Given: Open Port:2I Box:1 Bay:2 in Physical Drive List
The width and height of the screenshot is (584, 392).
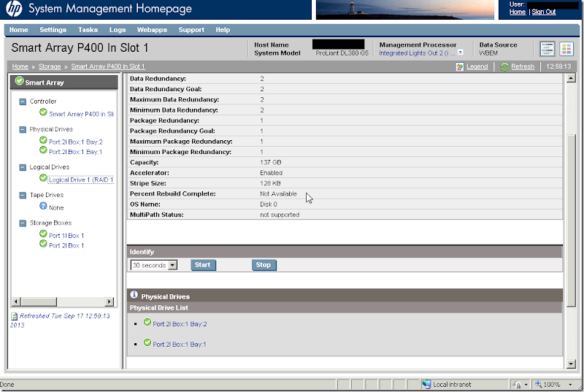Looking at the screenshot, I should (180, 324).
